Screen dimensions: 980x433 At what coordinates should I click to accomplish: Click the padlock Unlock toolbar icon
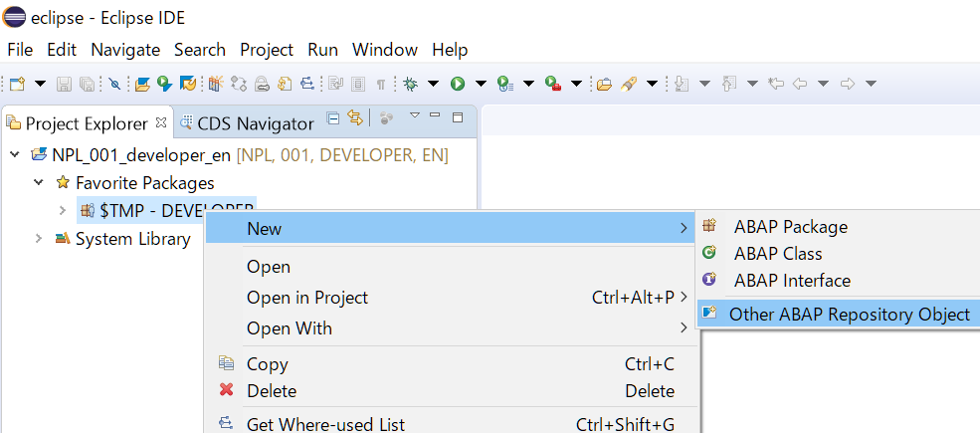pos(262,84)
